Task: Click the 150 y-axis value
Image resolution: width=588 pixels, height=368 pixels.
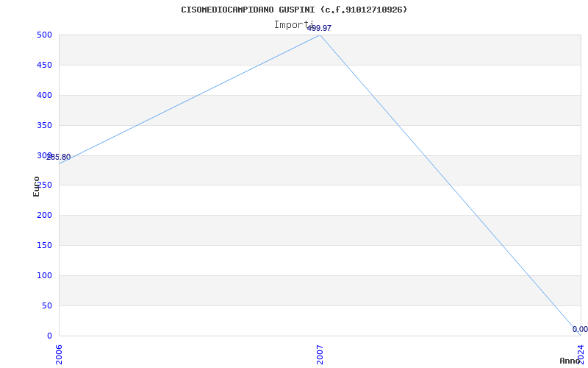Action: (x=44, y=245)
